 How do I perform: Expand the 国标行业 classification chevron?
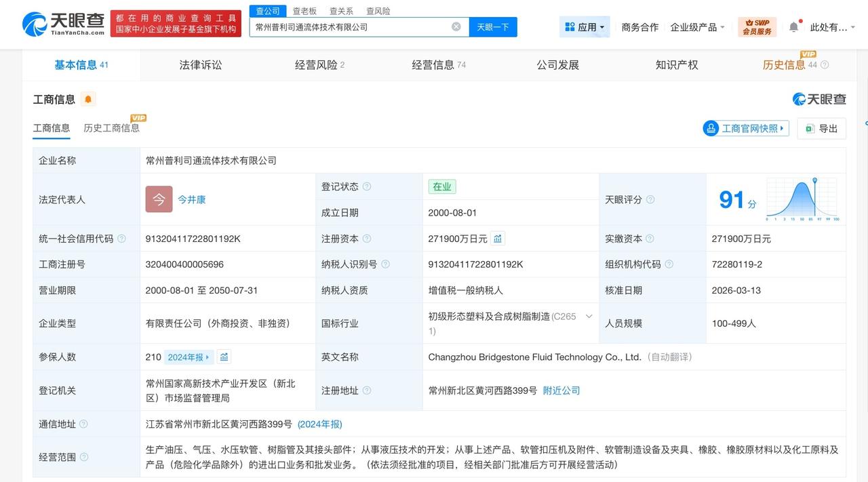tap(588, 316)
